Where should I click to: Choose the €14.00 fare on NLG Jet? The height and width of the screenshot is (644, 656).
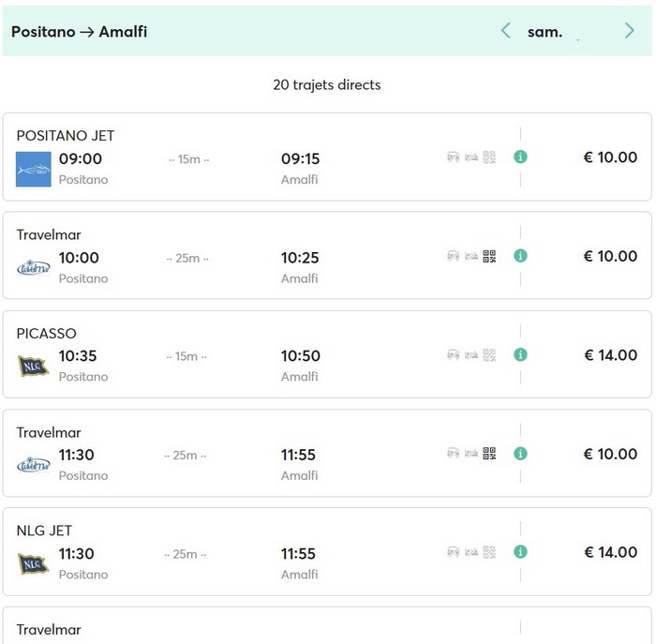click(610, 552)
